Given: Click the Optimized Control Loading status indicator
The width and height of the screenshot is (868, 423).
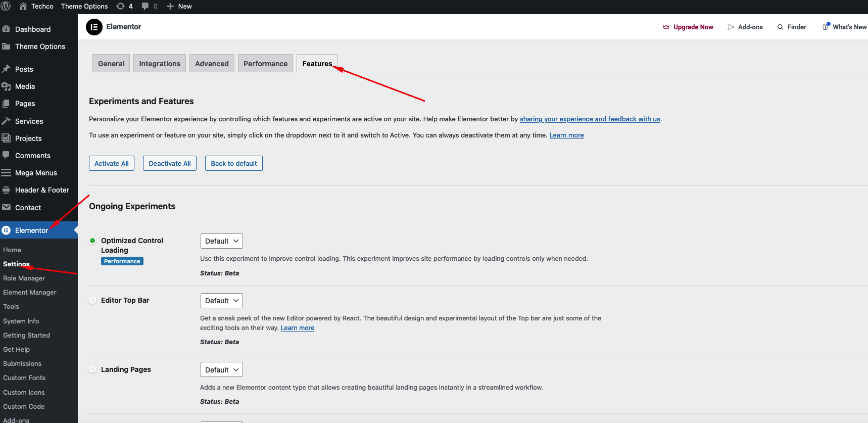Looking at the screenshot, I should tap(92, 241).
